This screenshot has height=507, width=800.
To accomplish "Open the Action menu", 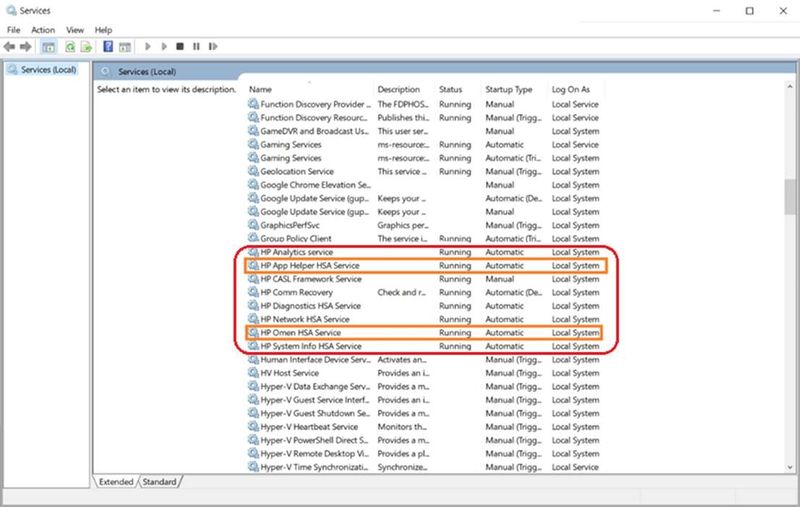I will click(43, 30).
